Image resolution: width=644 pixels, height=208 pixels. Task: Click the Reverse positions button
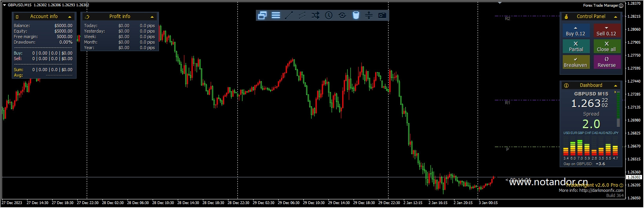pyautogui.click(x=607, y=62)
